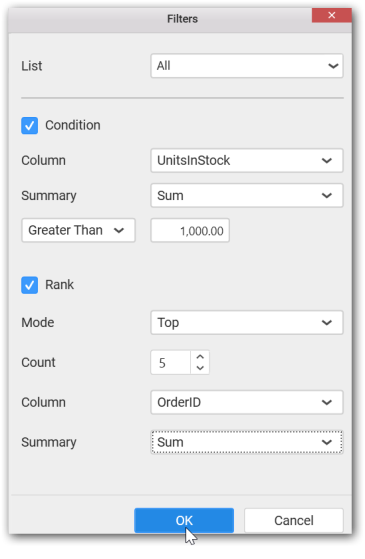Open the List dropdown showing All

[247, 66]
